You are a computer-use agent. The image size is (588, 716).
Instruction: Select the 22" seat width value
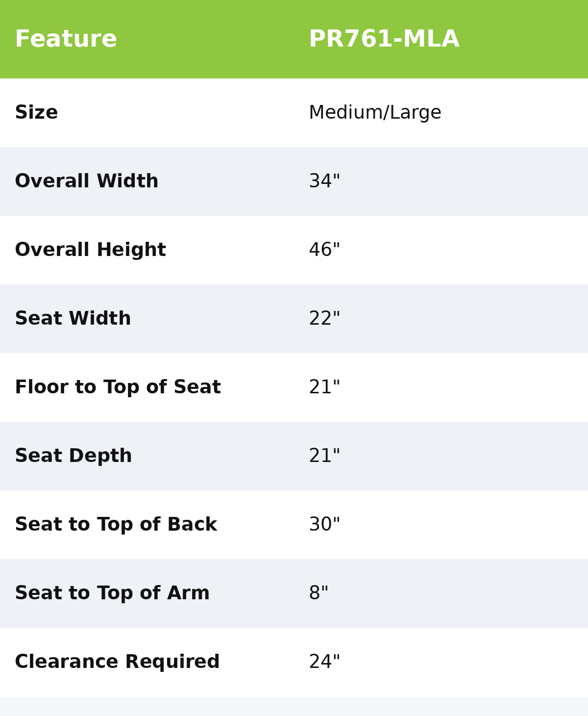point(324,319)
